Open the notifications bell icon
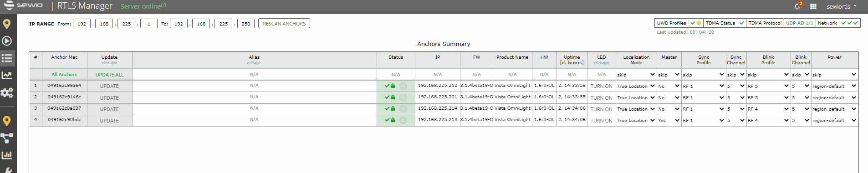Screen dimensions: 868x173 click(797, 6)
